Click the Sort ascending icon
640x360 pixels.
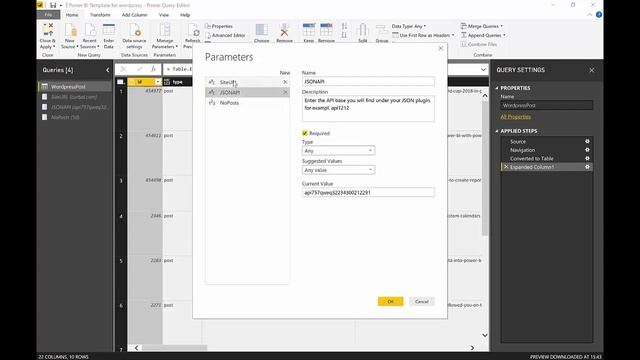[x=344, y=26]
